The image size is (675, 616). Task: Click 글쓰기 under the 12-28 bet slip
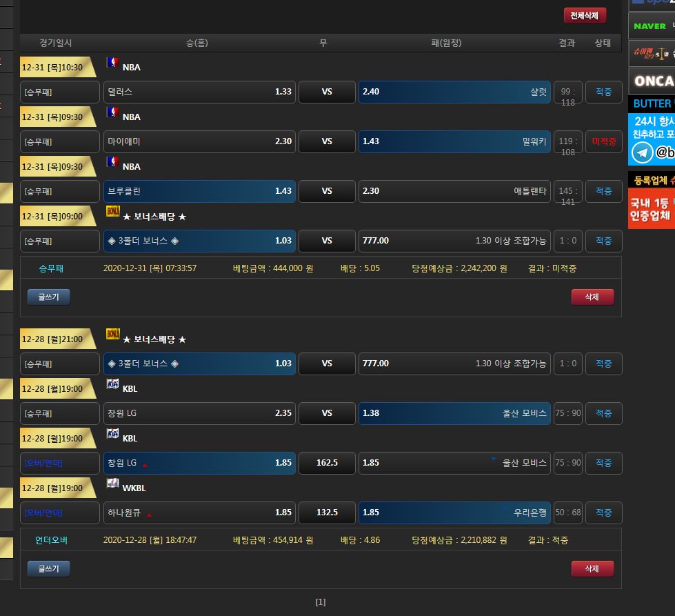pos(48,568)
